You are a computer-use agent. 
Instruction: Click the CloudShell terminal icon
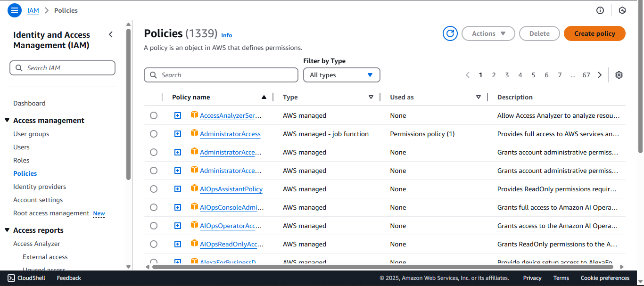11,278
